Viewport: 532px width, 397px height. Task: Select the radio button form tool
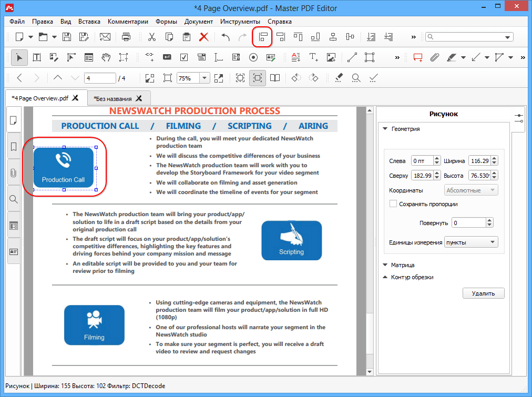tap(253, 57)
